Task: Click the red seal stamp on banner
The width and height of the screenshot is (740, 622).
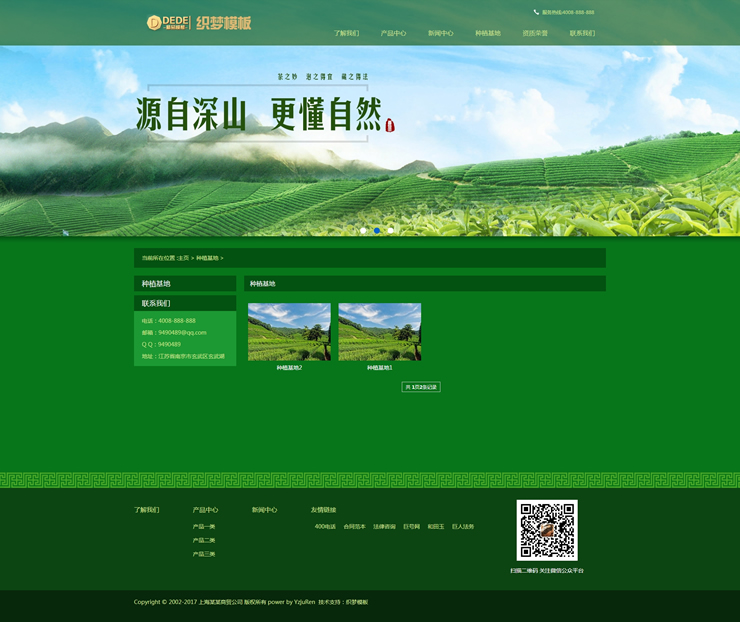Action: [x=390, y=125]
